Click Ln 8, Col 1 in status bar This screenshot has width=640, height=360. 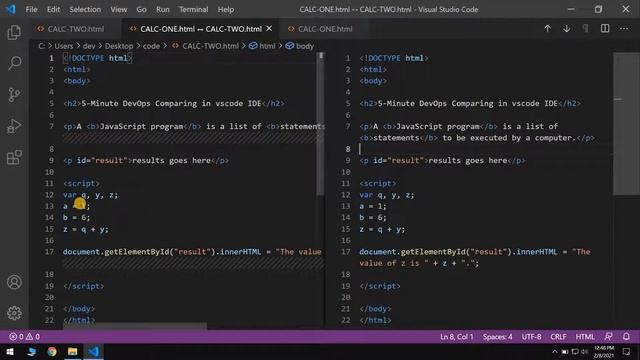(456, 337)
